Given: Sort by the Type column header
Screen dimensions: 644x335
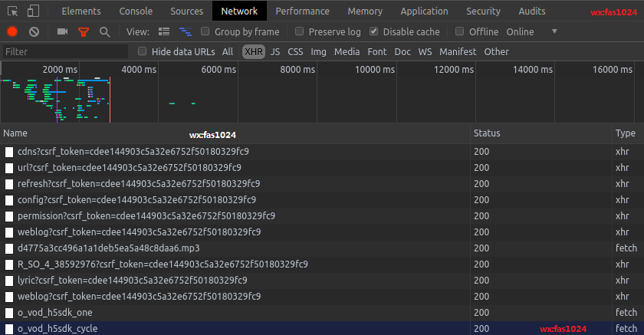Looking at the screenshot, I should pos(628,133).
